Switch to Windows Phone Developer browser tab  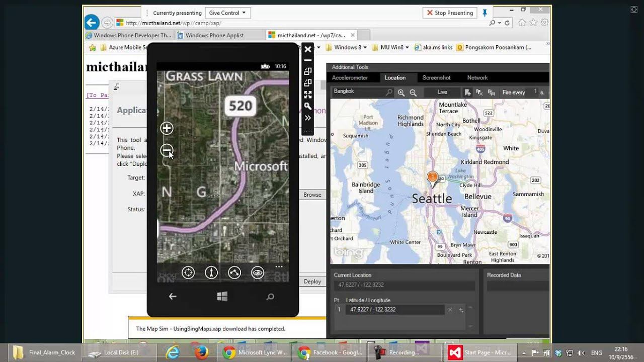pos(129,35)
